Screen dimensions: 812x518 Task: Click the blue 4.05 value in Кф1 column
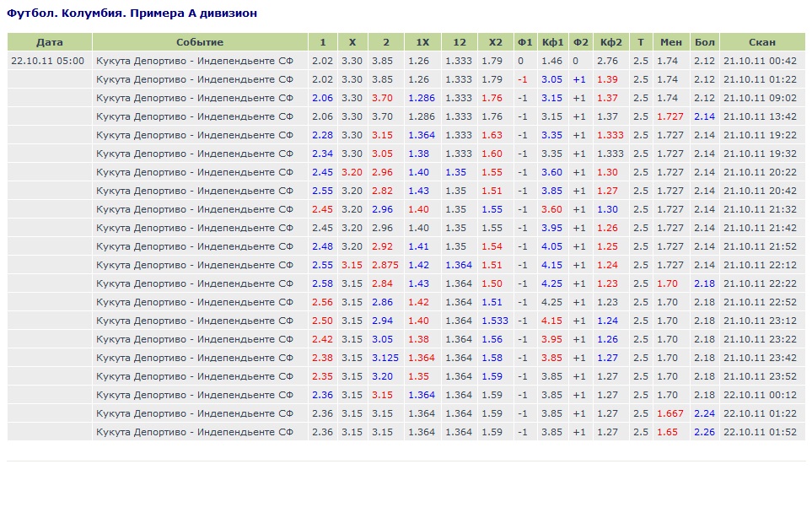point(552,246)
